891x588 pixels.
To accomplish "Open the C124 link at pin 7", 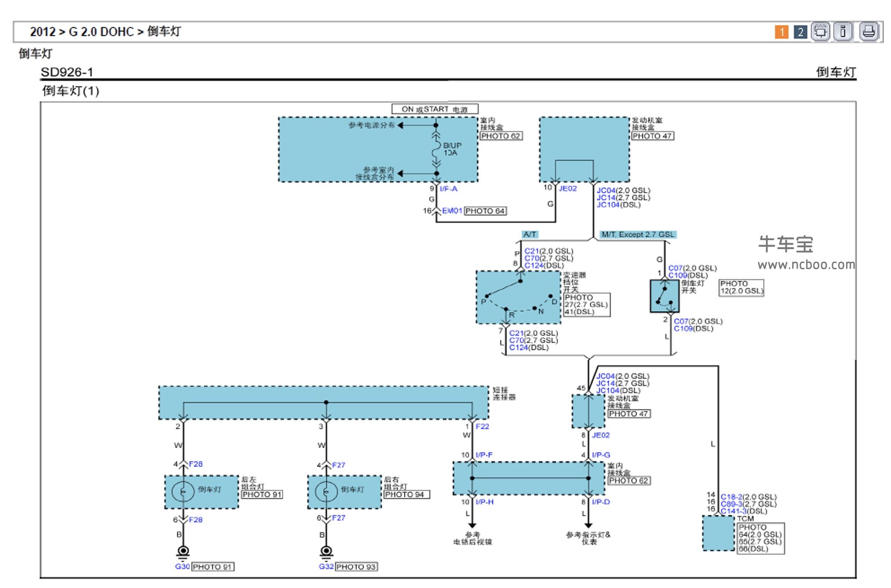I will (520, 348).
